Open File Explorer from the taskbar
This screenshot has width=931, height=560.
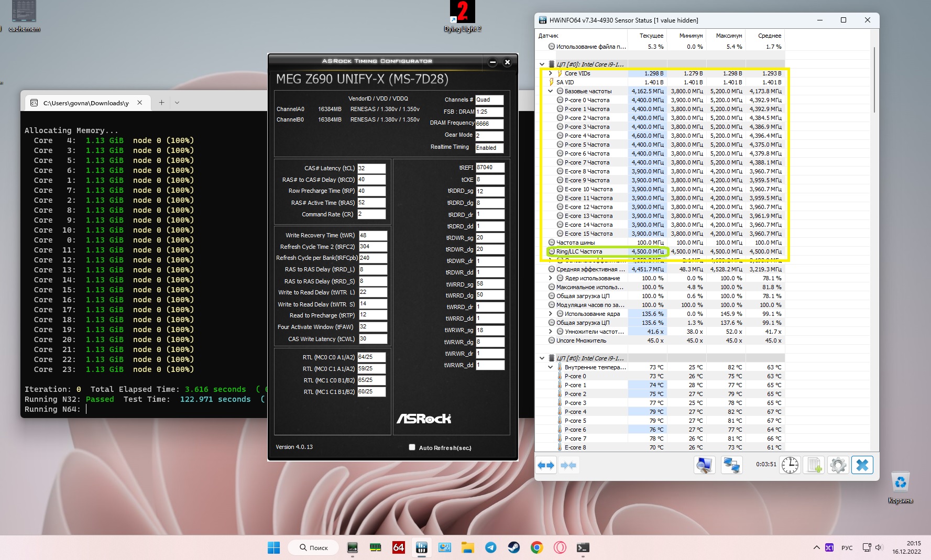point(467,548)
